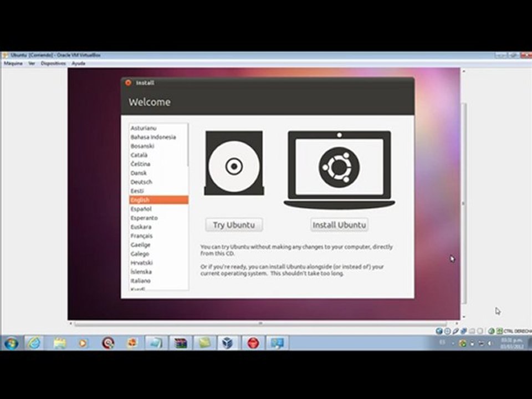Open the green sticky note taskbar icon

(x=204, y=344)
